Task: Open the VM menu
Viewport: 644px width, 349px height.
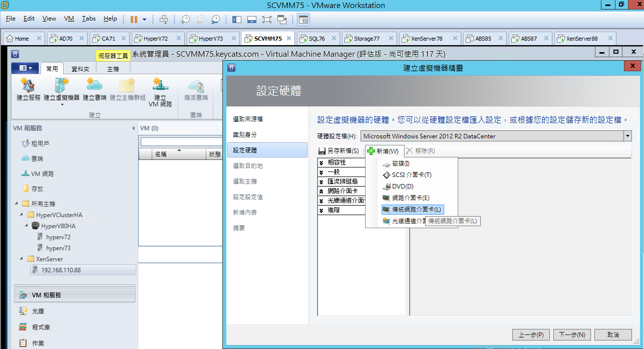Action: click(x=69, y=19)
